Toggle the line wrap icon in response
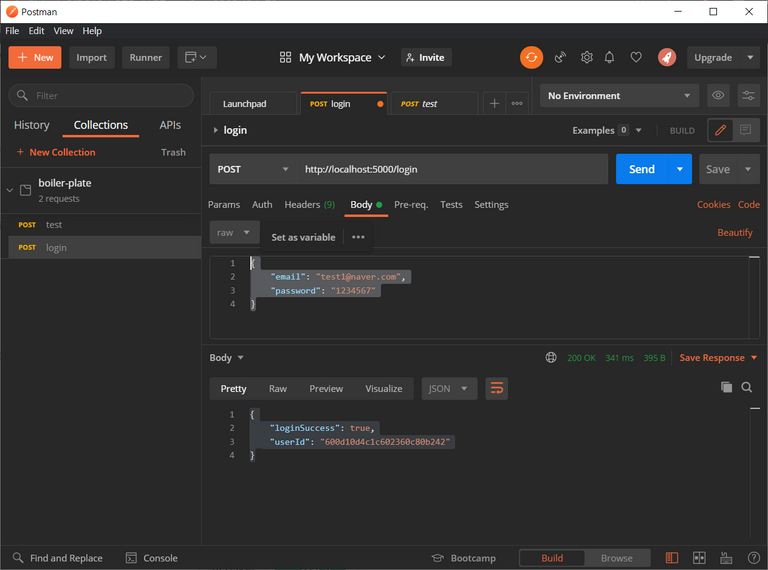Viewport: 768px width, 570px height. 497,389
